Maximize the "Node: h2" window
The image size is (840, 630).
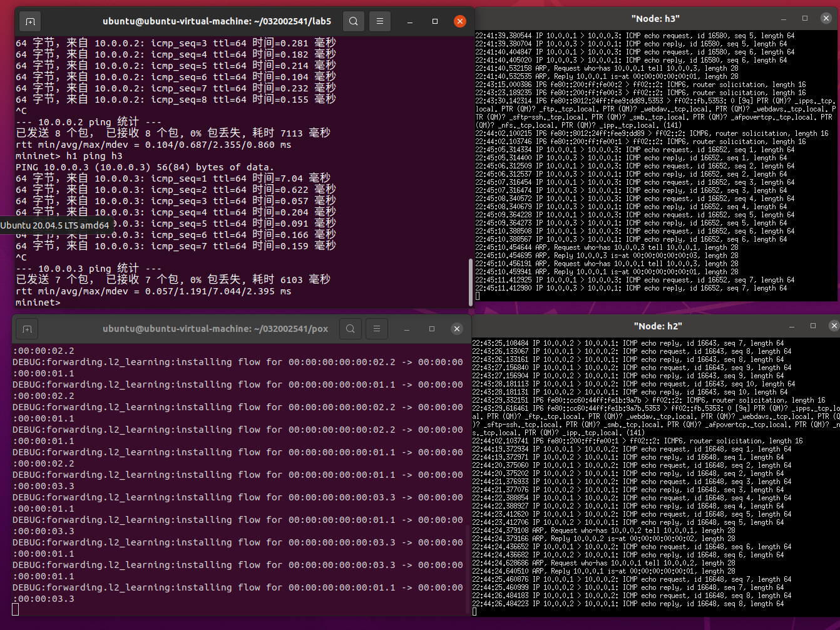pyautogui.click(x=813, y=326)
